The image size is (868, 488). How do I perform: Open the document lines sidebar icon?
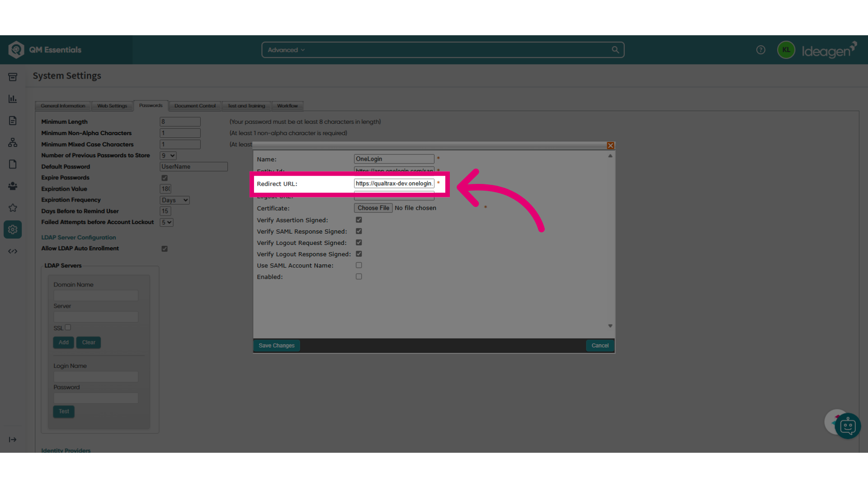coord(13,120)
